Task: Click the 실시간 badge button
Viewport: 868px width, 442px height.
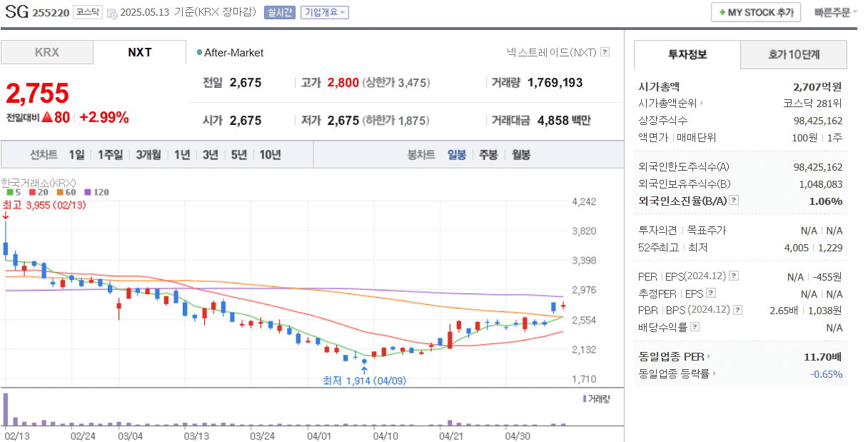Action: (279, 13)
